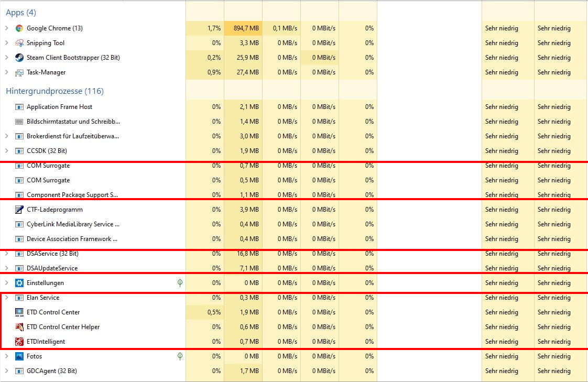
Task: Click the CTF-Ladeprogramm pen icon
Action: click(x=19, y=210)
